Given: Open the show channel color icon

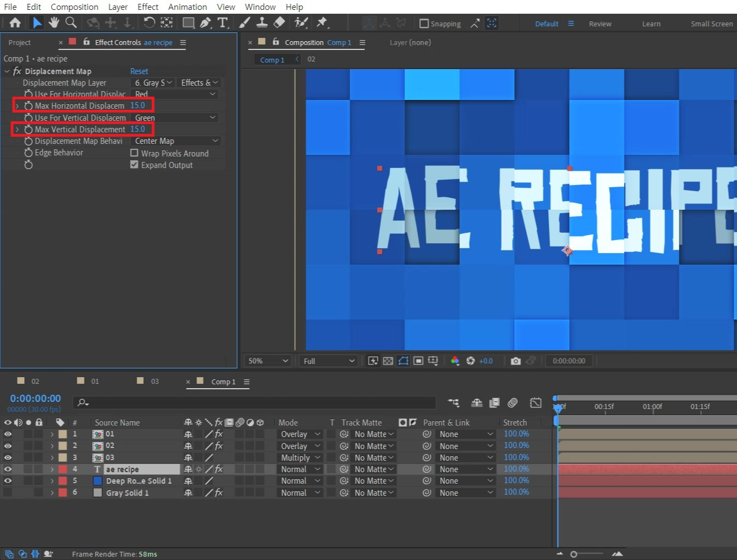Looking at the screenshot, I should (455, 361).
